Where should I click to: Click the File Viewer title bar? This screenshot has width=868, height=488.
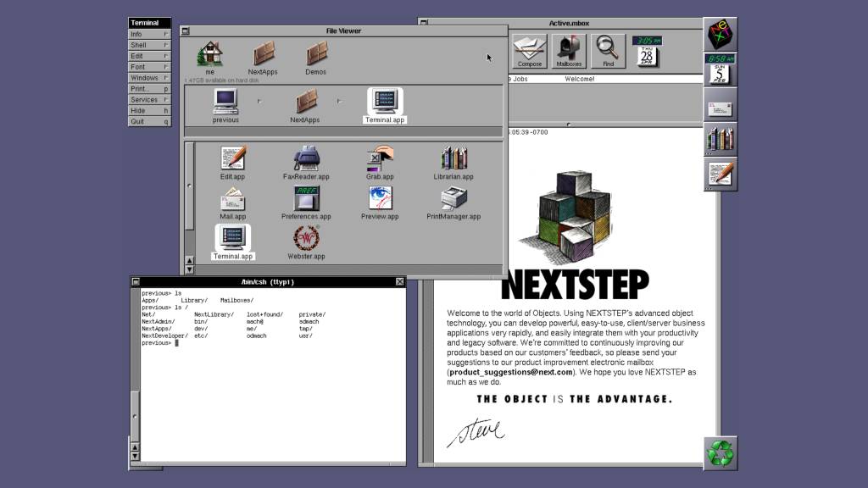click(343, 31)
